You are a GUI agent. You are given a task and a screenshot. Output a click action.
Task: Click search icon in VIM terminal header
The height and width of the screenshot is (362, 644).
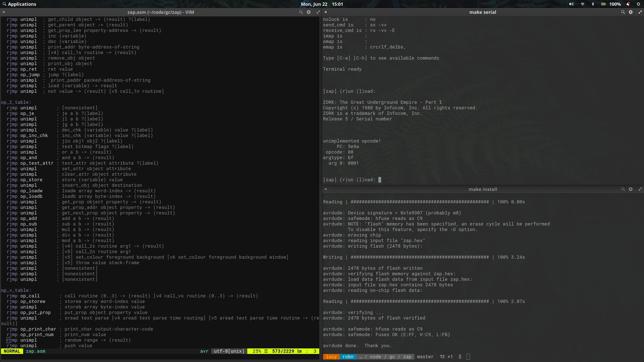[x=301, y=12]
